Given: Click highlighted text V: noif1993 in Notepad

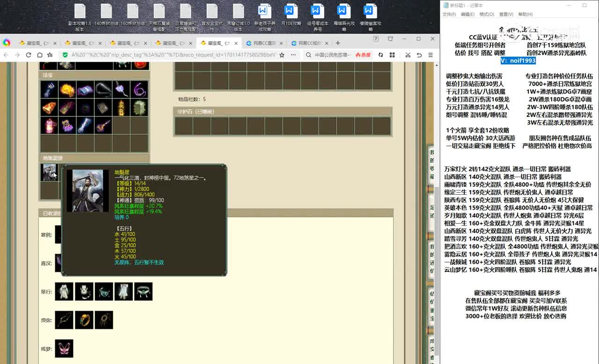Looking at the screenshot, I should point(518,61).
